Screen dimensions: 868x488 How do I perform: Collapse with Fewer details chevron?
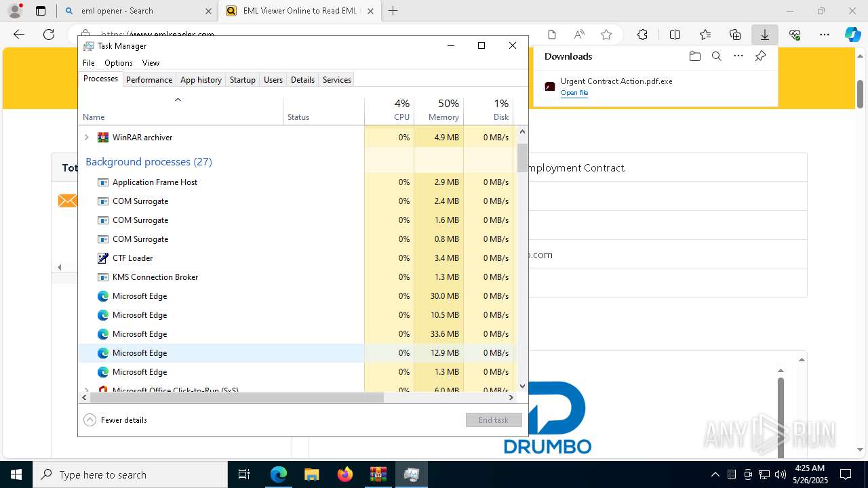90,420
